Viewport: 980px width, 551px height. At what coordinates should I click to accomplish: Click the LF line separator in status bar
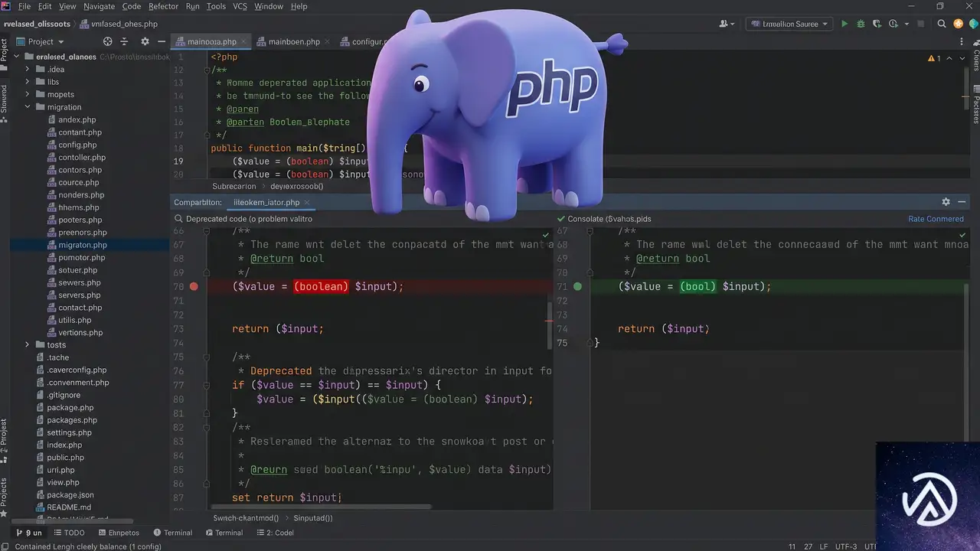coord(825,546)
